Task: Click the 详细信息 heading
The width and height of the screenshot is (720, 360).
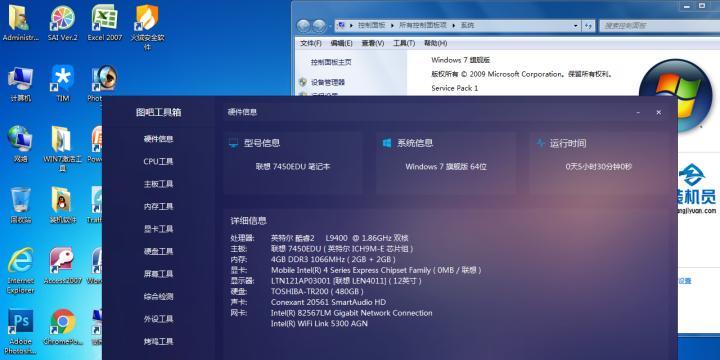Action: click(x=248, y=221)
